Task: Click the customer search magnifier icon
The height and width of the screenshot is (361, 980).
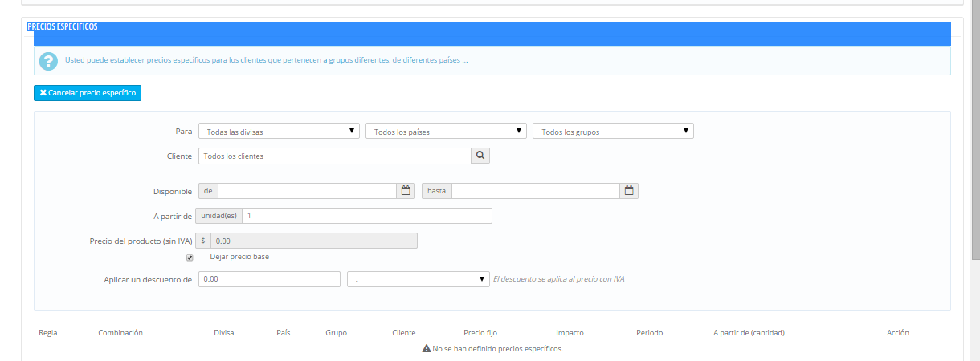Action: (x=480, y=156)
